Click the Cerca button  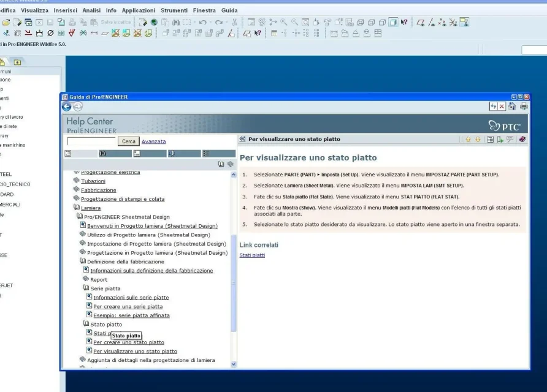click(x=128, y=141)
